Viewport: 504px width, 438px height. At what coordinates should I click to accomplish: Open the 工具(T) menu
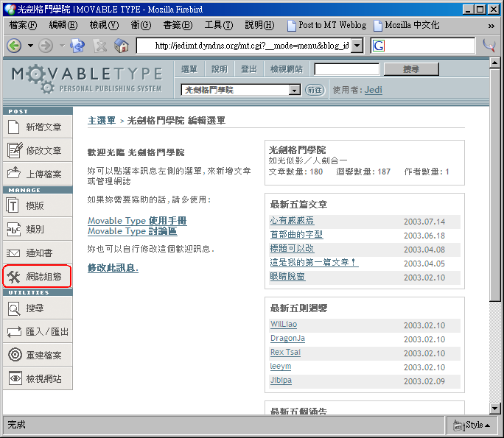tap(219, 25)
